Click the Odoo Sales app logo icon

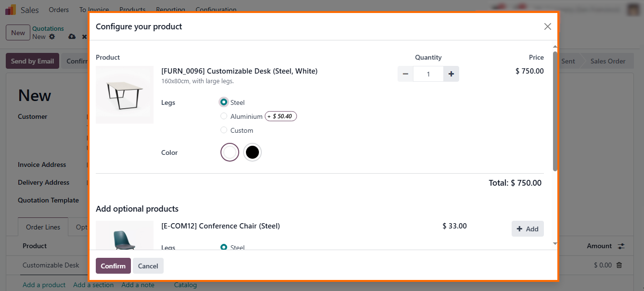tap(11, 10)
